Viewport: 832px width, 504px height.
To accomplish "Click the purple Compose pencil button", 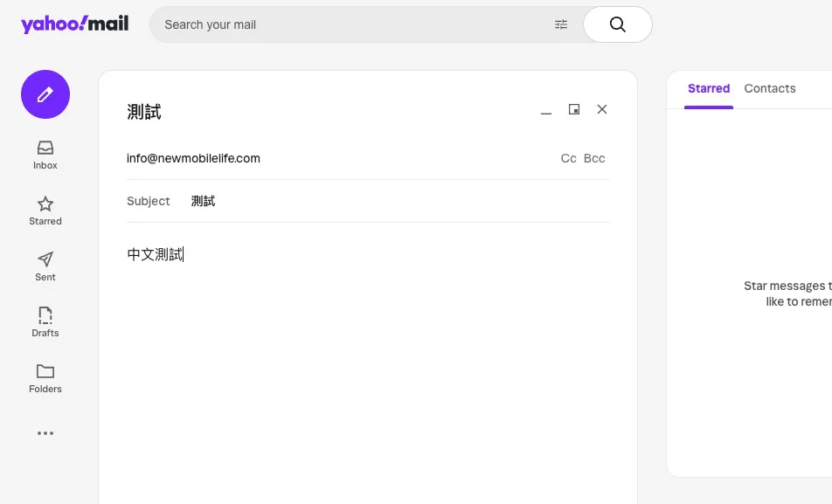I will coord(45,94).
